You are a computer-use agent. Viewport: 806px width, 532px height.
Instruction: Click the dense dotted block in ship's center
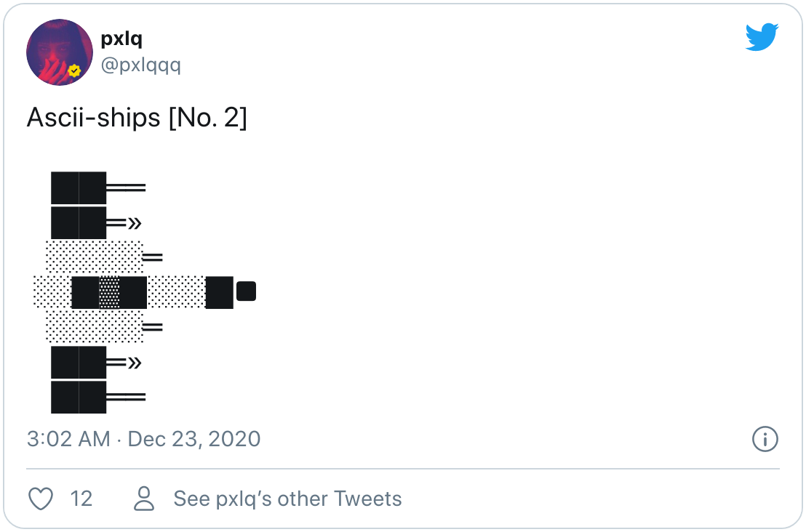(x=110, y=293)
